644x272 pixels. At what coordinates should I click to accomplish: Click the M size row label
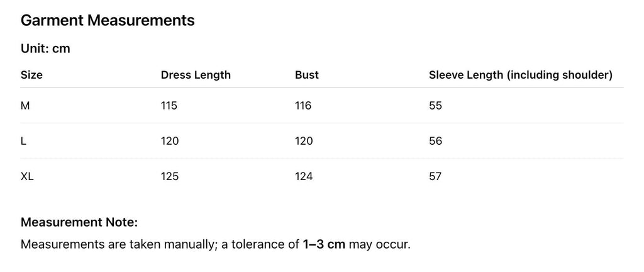[x=25, y=106]
